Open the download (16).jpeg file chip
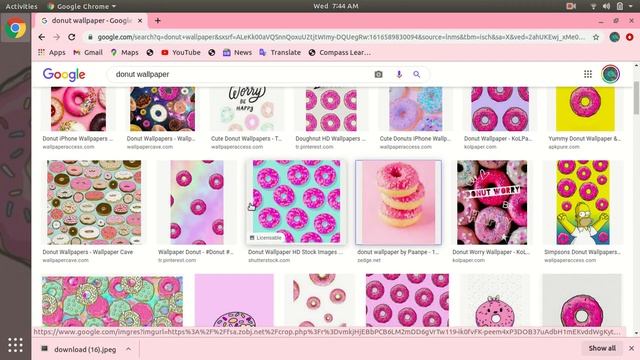This screenshot has width=640, height=360. coord(80,349)
